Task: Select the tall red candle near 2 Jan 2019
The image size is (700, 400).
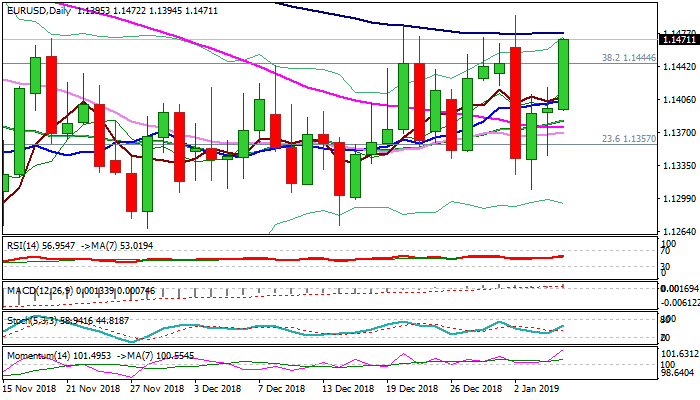Action: tap(515, 102)
